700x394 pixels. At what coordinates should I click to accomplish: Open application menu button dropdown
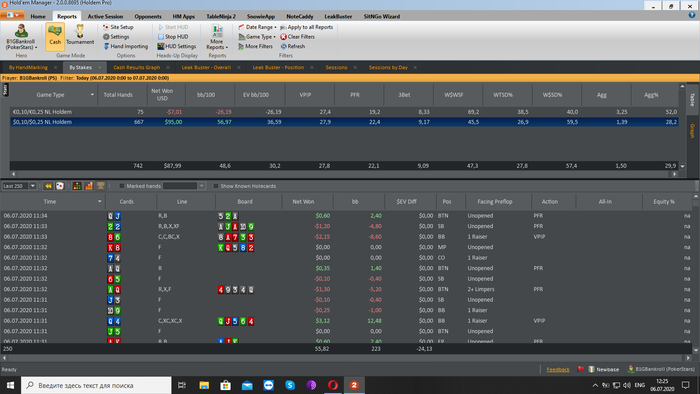[12, 15]
